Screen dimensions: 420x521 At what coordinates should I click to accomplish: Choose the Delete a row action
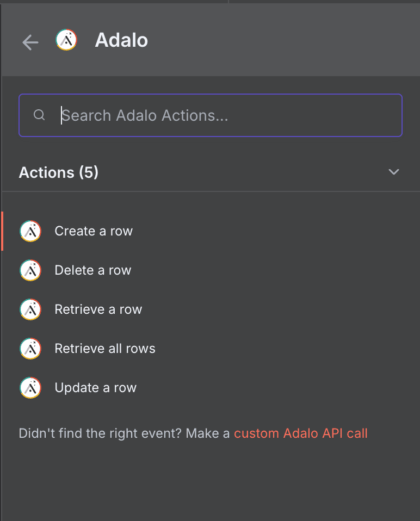click(92, 270)
